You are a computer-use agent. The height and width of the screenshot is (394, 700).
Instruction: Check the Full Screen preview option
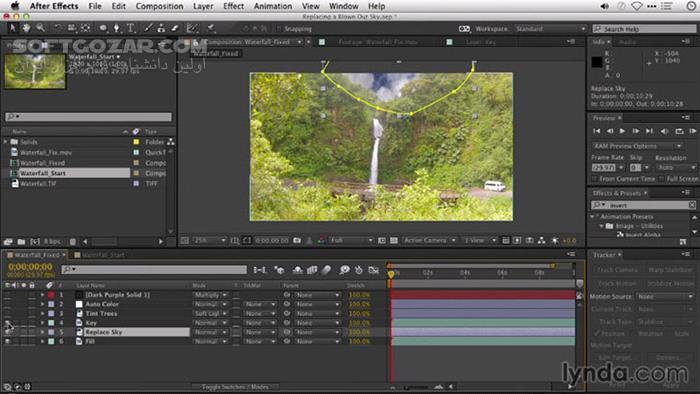click(661, 178)
